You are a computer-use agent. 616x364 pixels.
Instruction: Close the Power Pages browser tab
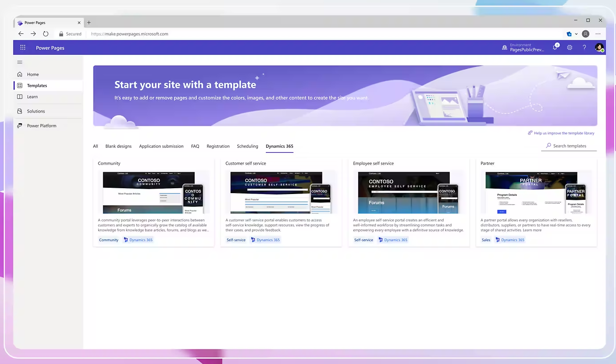click(x=79, y=23)
